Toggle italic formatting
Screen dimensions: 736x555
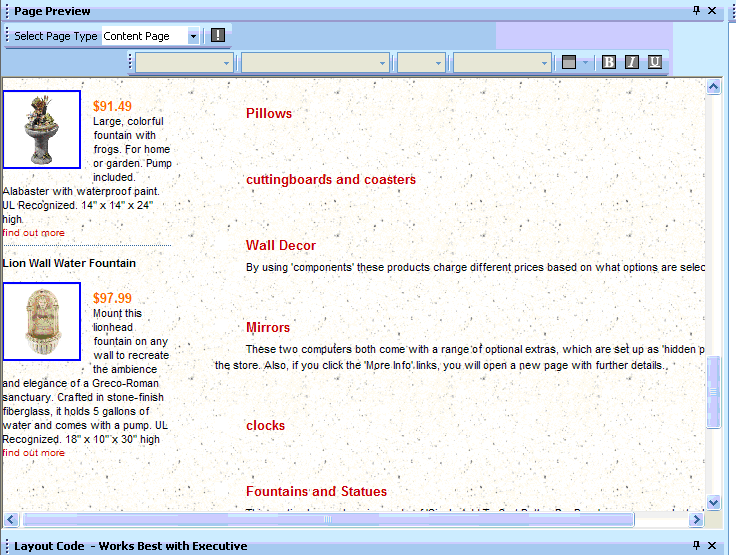[632, 62]
